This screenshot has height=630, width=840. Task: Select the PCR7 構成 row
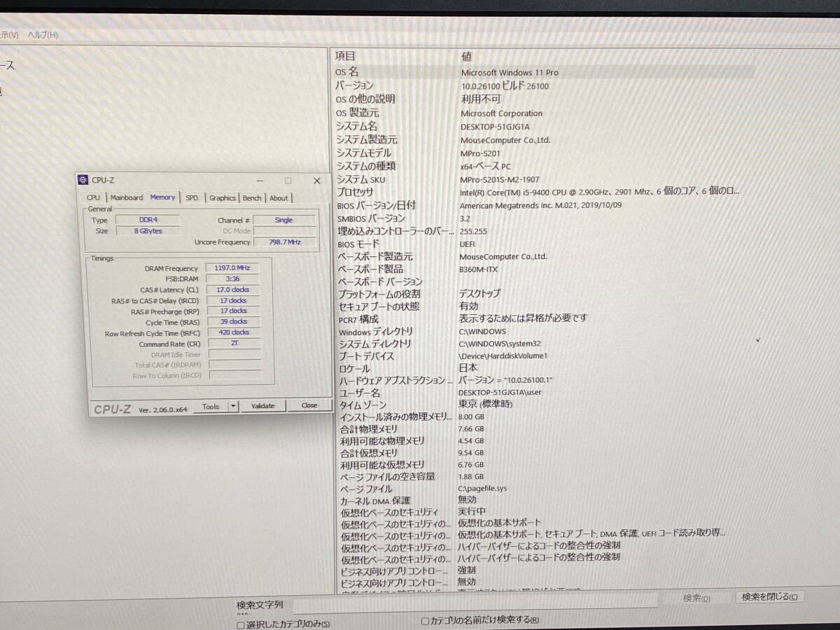[544, 318]
